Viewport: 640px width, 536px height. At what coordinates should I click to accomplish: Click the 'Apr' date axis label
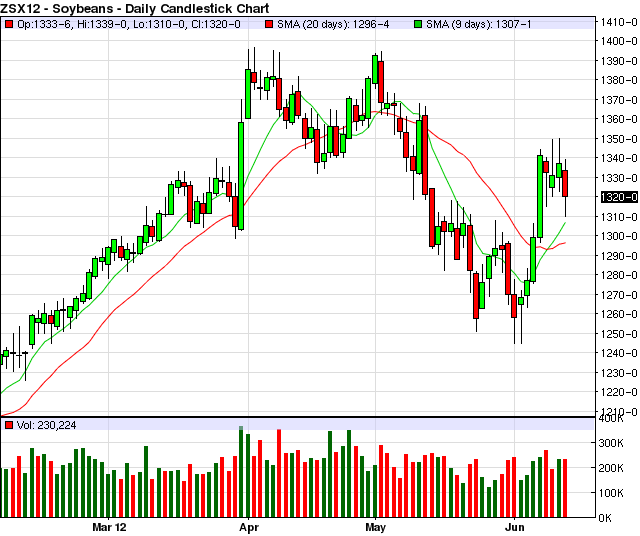pos(249,527)
